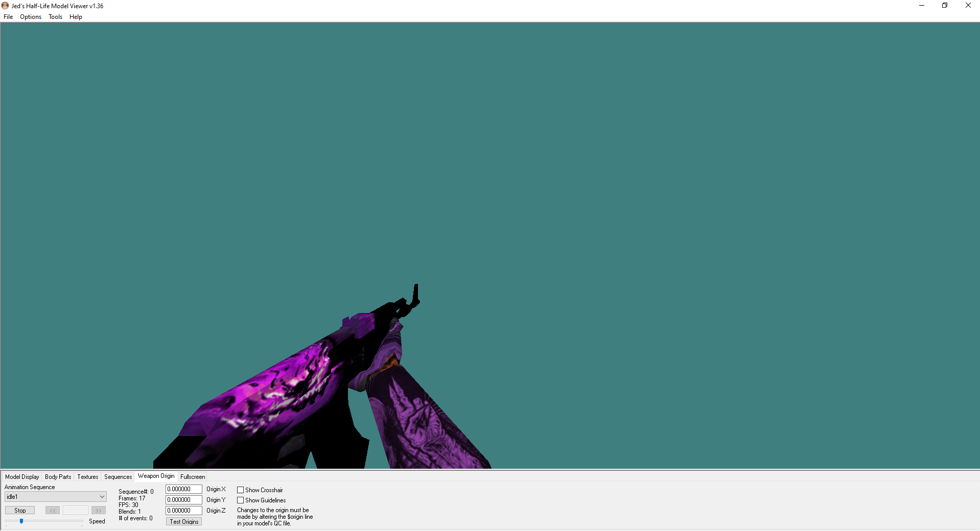Switch to the Textures tab
Viewport: 980px width, 531px height.
(88, 477)
